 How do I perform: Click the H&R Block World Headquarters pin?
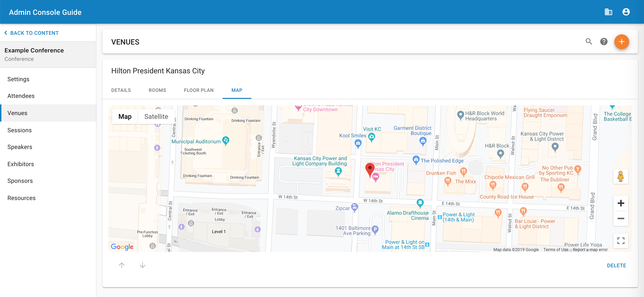pyautogui.click(x=460, y=115)
